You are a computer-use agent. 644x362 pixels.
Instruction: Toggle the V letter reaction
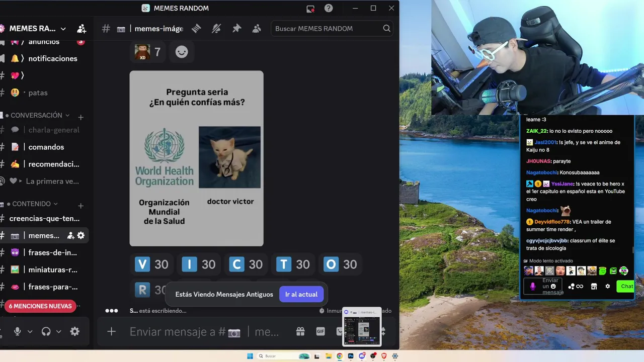[152, 264]
